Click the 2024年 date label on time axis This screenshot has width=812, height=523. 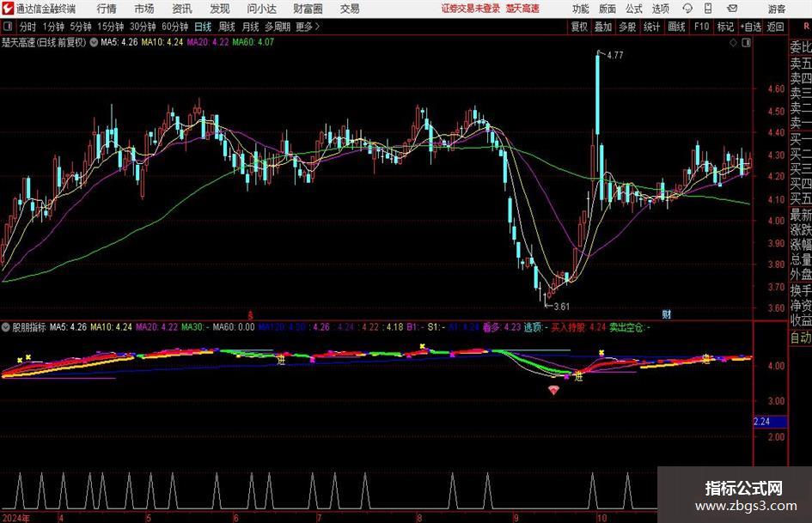16,518
